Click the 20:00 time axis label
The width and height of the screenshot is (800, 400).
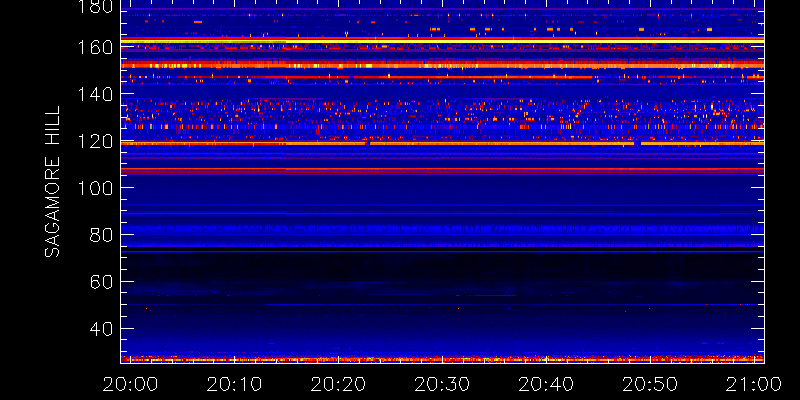point(131,384)
